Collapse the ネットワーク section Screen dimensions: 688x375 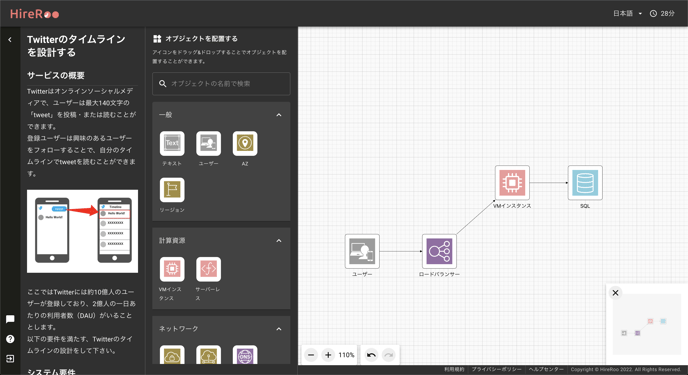pyautogui.click(x=279, y=329)
